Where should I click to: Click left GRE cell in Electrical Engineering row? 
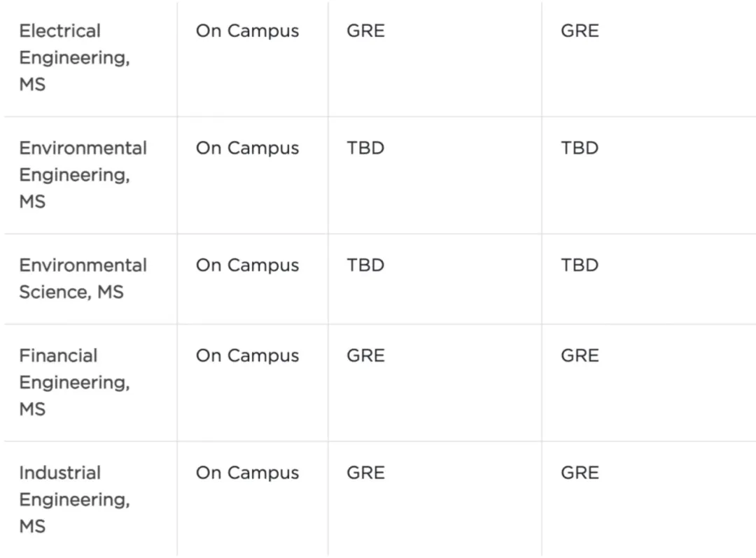pyautogui.click(x=365, y=31)
